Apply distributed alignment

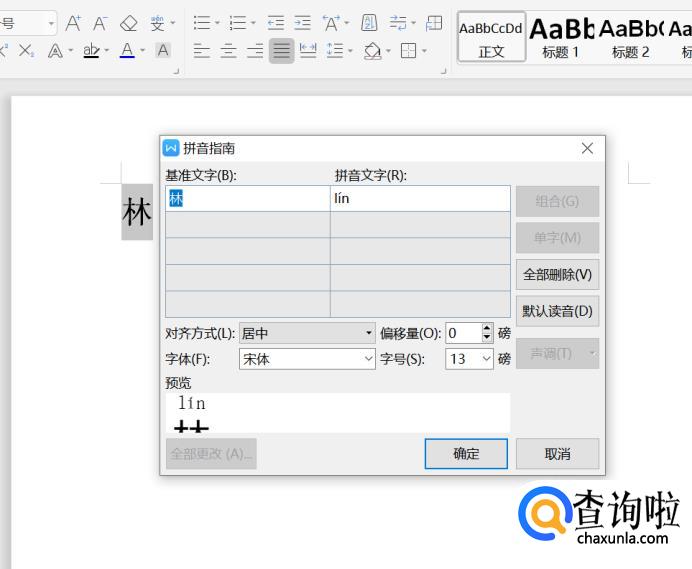click(x=308, y=50)
